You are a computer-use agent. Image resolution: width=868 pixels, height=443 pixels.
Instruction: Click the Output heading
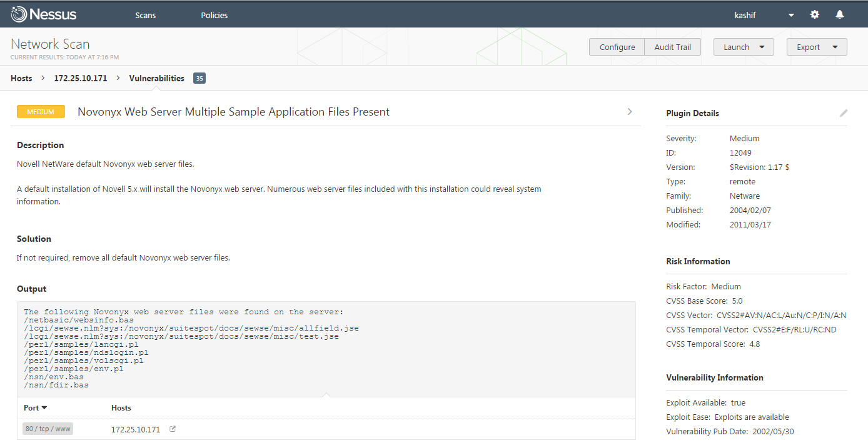click(32, 289)
